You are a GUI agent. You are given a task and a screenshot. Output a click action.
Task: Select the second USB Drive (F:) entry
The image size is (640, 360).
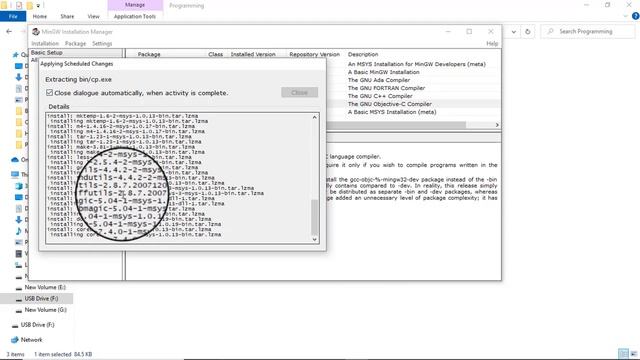pyautogui.click(x=38, y=325)
